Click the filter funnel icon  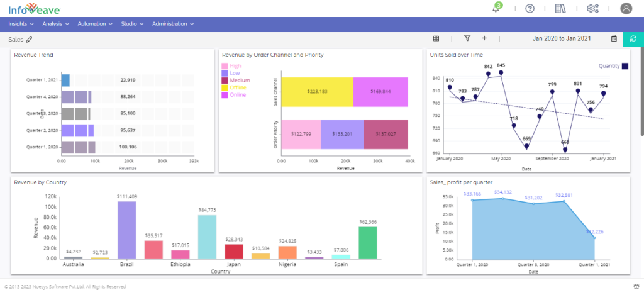point(467,38)
